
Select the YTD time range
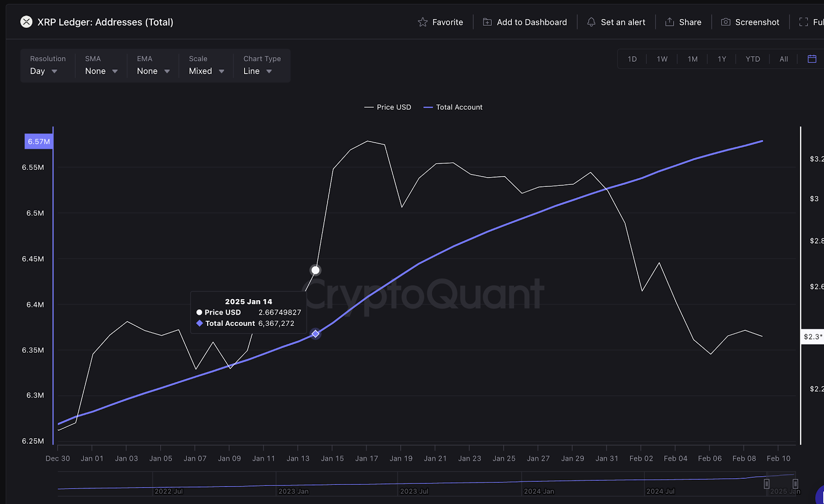(x=753, y=59)
